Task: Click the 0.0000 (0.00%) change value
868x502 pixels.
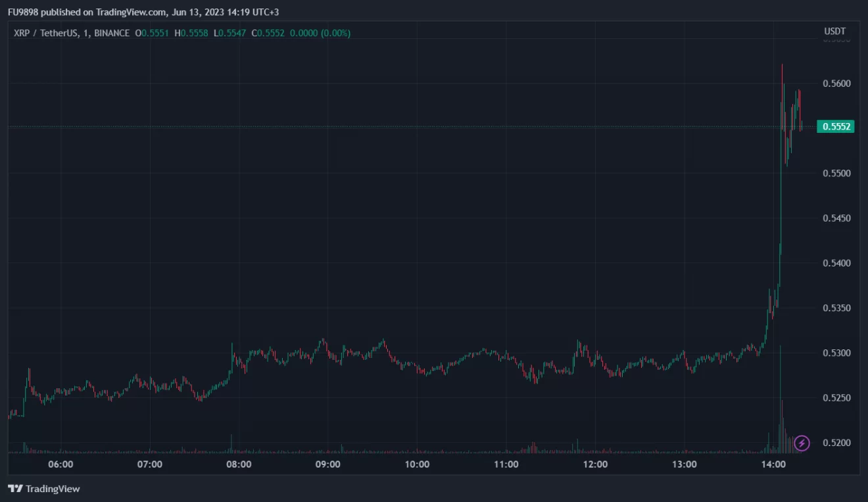Action: [320, 33]
